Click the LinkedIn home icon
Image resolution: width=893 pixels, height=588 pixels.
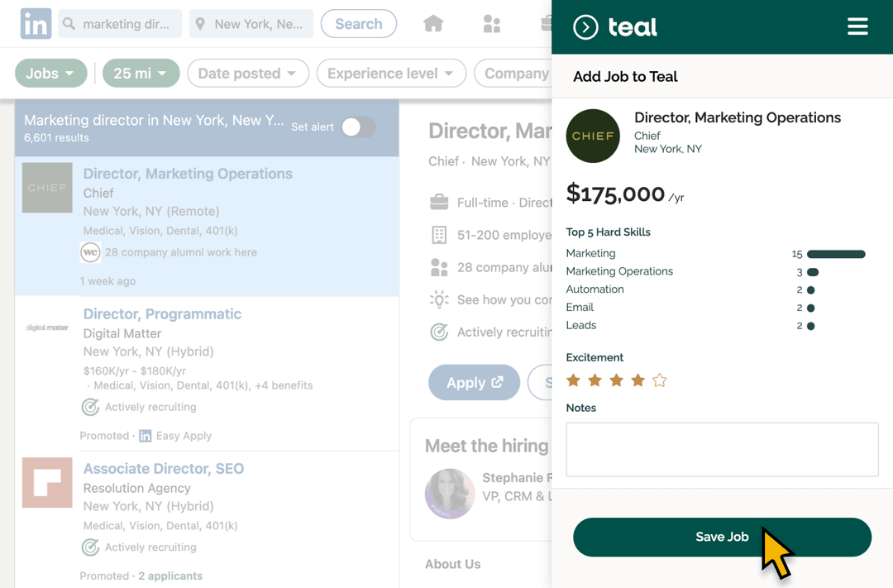[433, 23]
